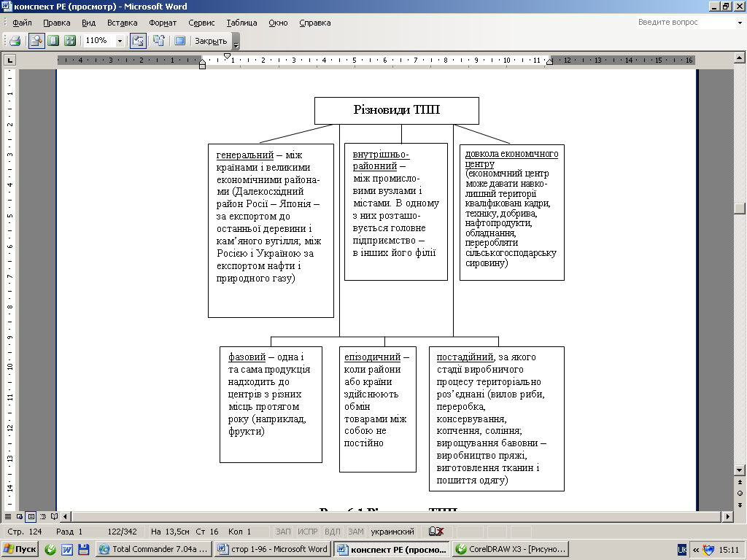Open the Таблица menu

point(241,23)
